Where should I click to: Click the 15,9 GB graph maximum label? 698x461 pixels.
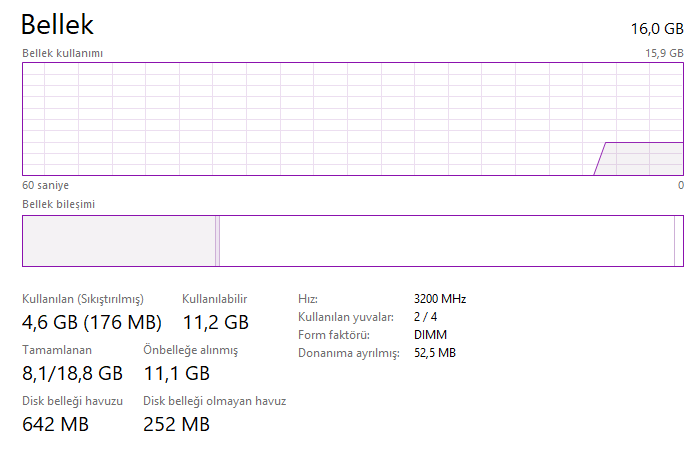(x=665, y=53)
